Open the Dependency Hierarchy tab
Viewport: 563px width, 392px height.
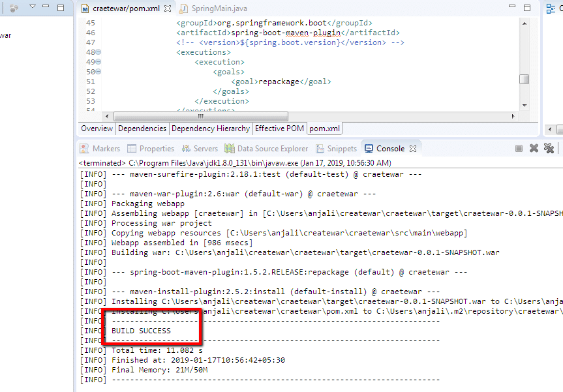coord(210,128)
